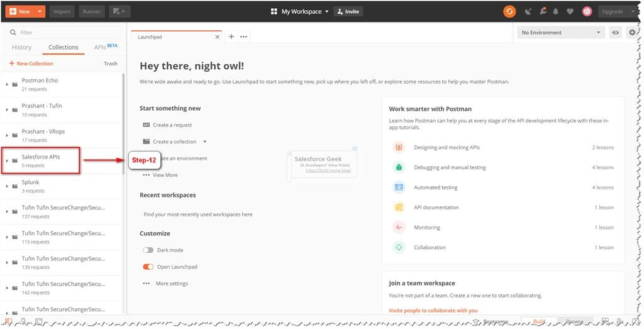
Task: Open the Trash link
Action: (x=111, y=64)
